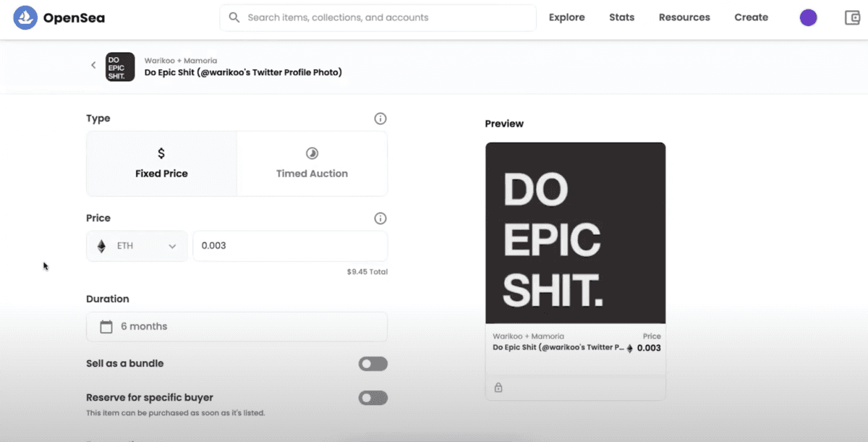Click the lock icon under preview card
This screenshot has width=868, height=442.
coord(498,388)
